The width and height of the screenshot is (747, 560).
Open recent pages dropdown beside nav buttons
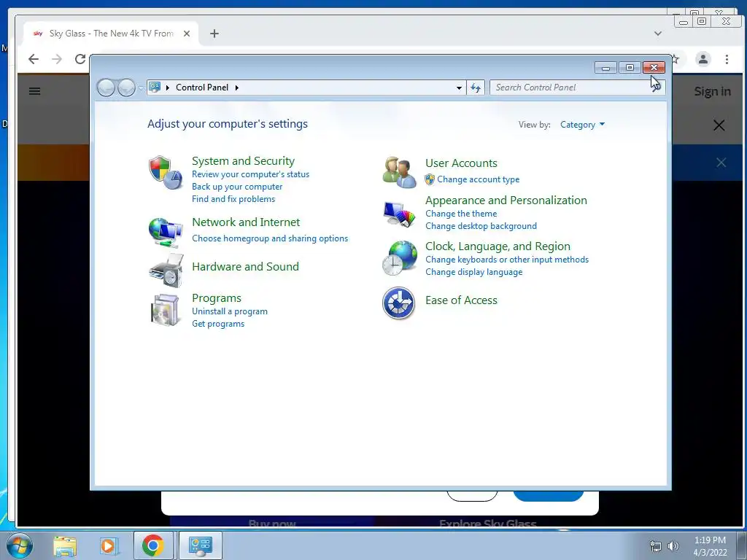(141, 87)
